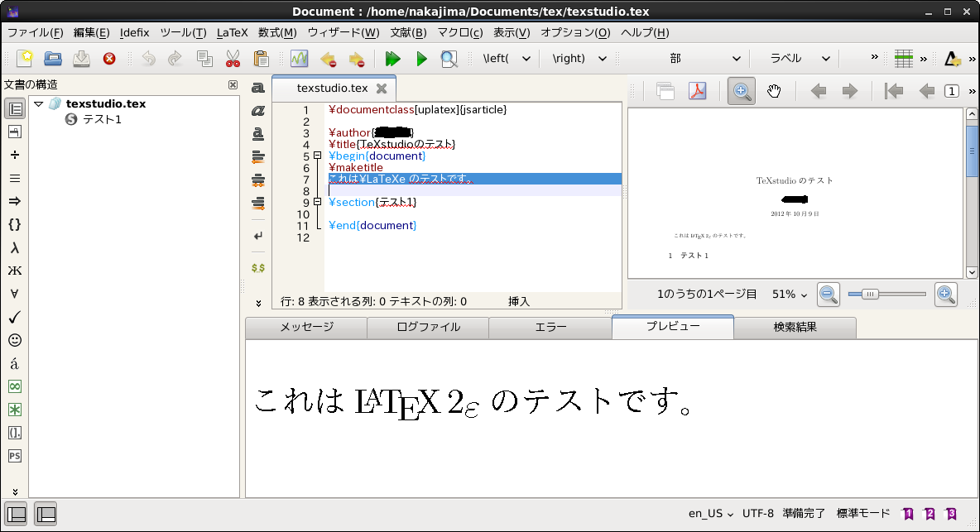Zoom out the PDF with the minus magnifier button
This screenshot has width=980, height=532.
pyautogui.click(x=829, y=294)
